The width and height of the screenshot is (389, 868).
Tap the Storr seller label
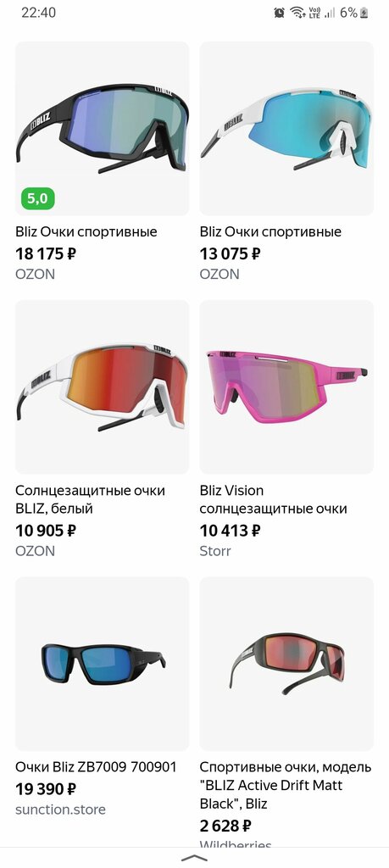click(215, 551)
